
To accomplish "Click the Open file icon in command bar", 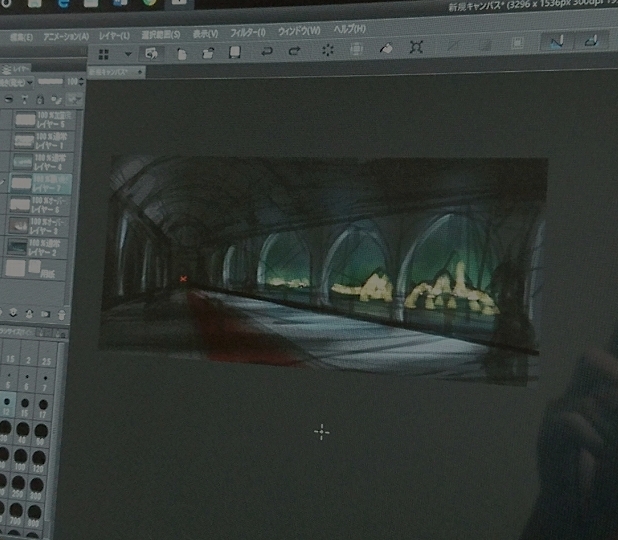I will (208, 53).
